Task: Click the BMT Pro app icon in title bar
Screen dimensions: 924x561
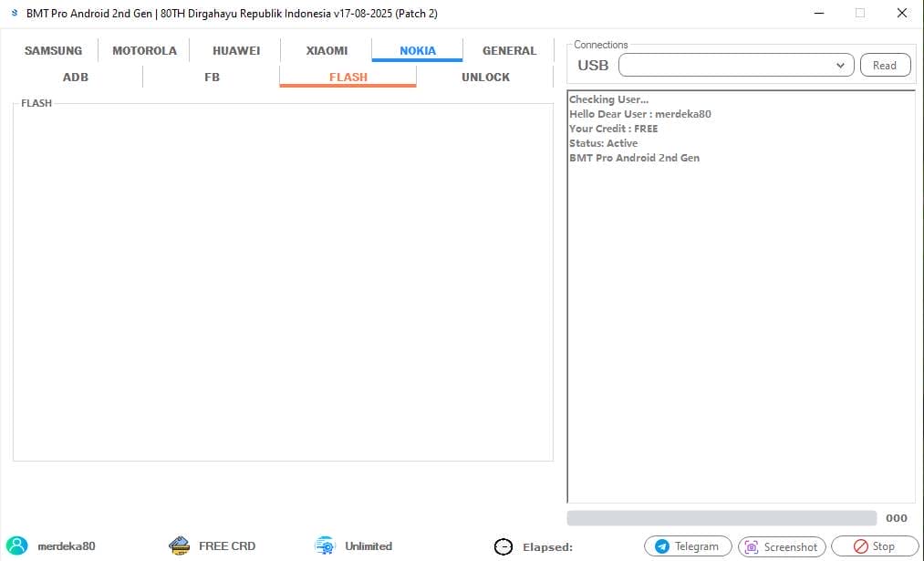Action: [15, 14]
